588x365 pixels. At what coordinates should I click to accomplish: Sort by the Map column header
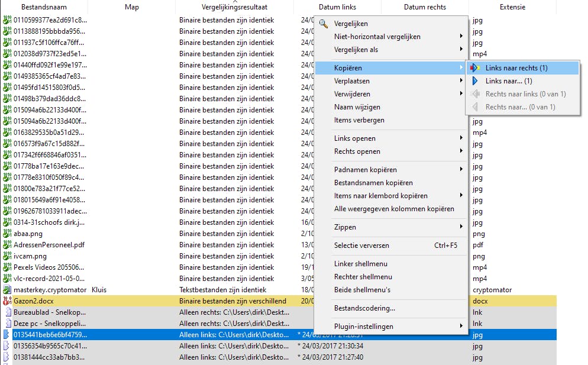[132, 7]
